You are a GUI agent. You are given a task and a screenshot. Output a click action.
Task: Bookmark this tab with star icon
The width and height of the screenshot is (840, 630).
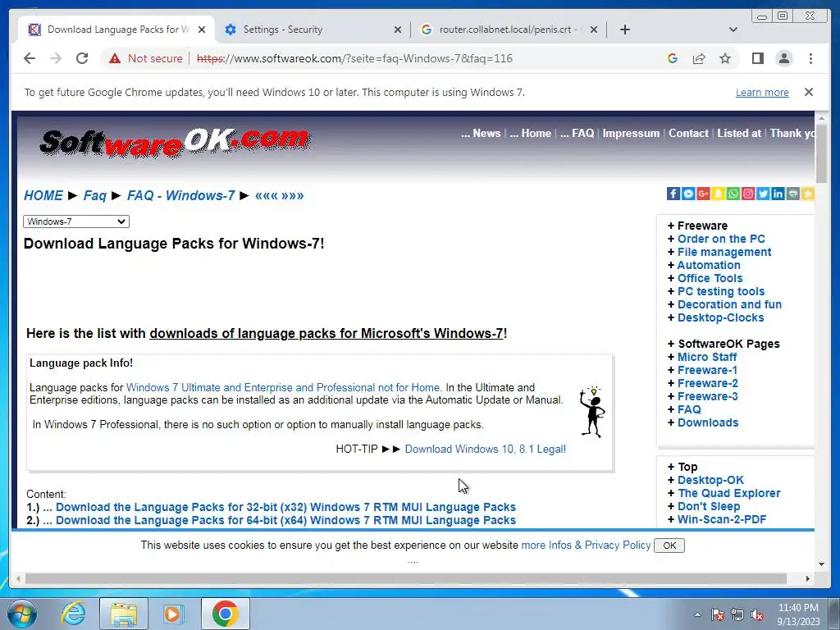click(x=725, y=58)
